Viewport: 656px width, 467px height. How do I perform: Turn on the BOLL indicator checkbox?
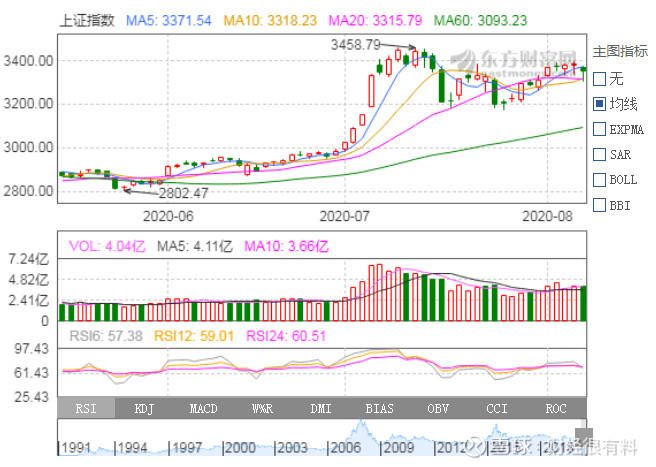click(599, 180)
